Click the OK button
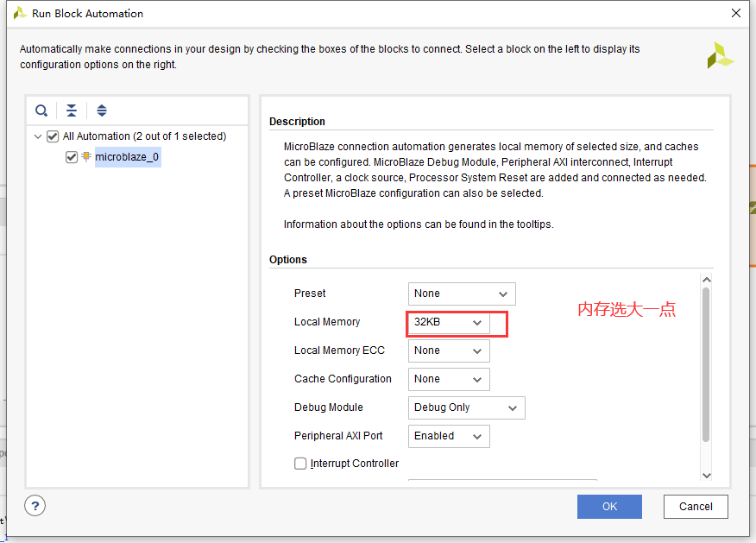 [609, 507]
